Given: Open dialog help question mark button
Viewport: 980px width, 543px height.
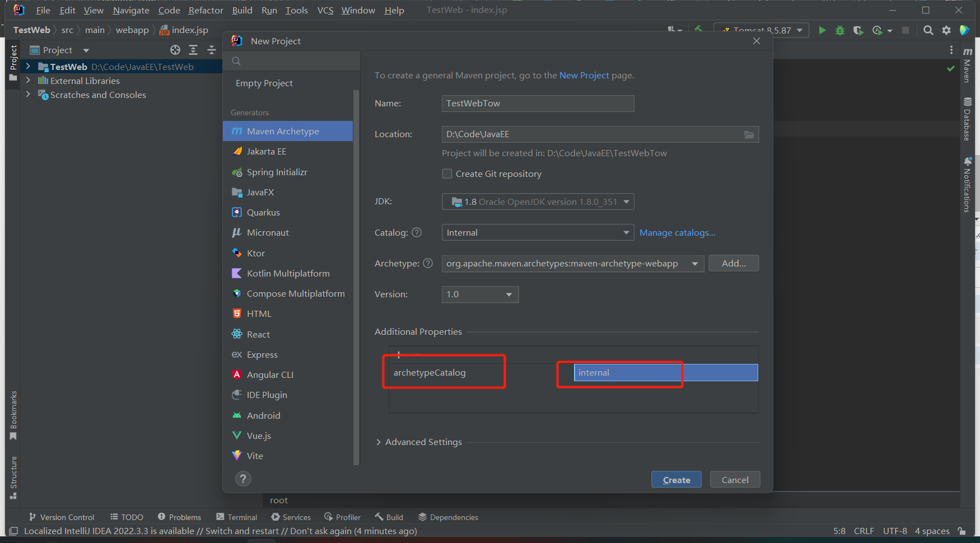Looking at the screenshot, I should 243,479.
